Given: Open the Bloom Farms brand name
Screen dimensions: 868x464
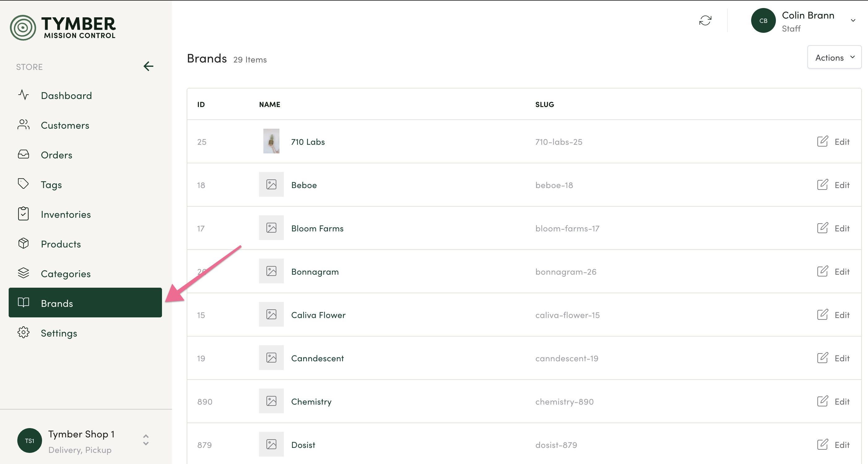Looking at the screenshot, I should coord(317,228).
